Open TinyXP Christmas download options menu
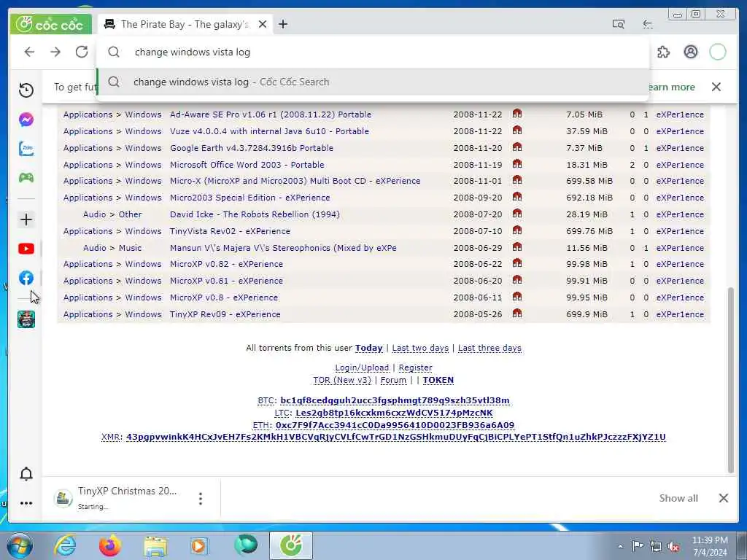 point(201,499)
